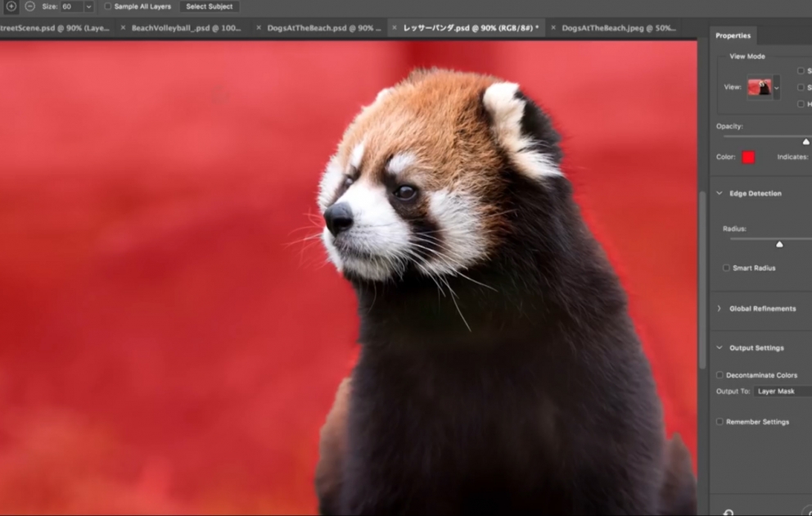Close the BeachVolleyball_.psd tab
This screenshot has width=812, height=516.
123,28
